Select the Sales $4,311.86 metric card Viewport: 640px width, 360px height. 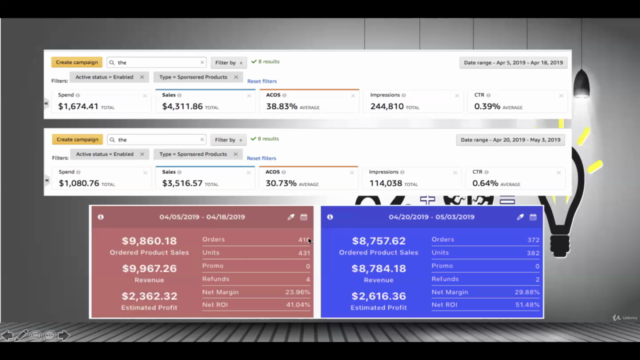(205, 101)
